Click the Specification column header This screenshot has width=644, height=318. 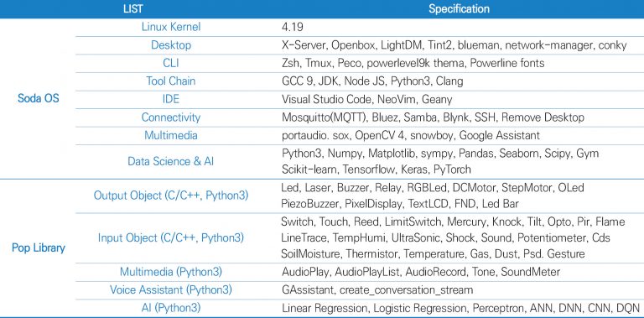click(459, 8)
